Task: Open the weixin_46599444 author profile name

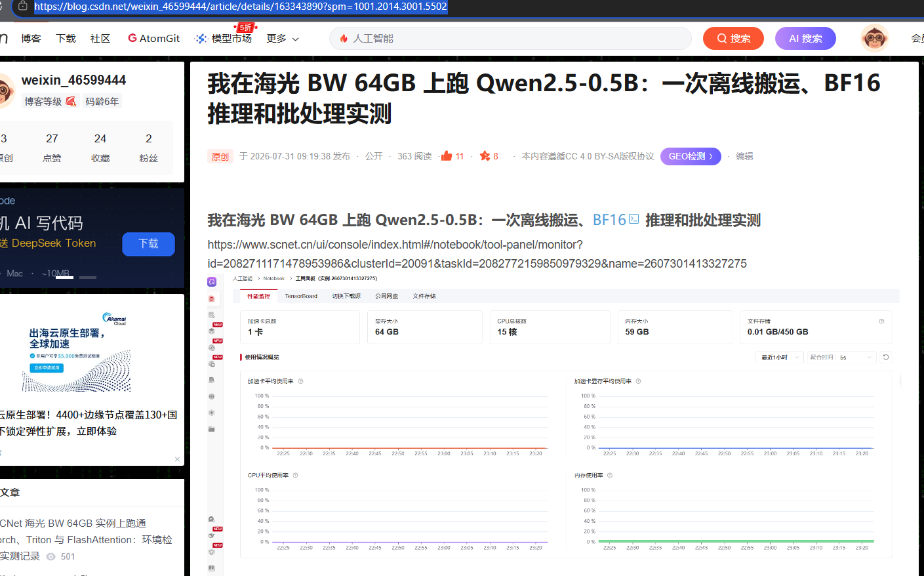Action: (x=73, y=80)
